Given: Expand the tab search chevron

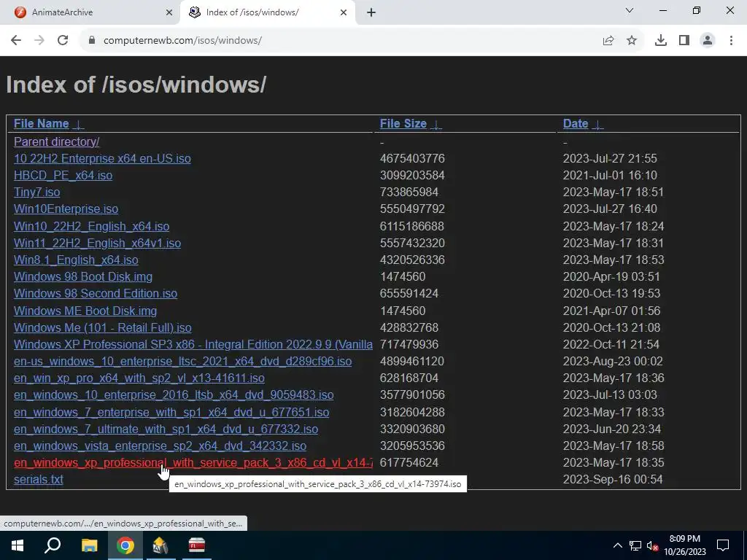Looking at the screenshot, I should tap(629, 10).
